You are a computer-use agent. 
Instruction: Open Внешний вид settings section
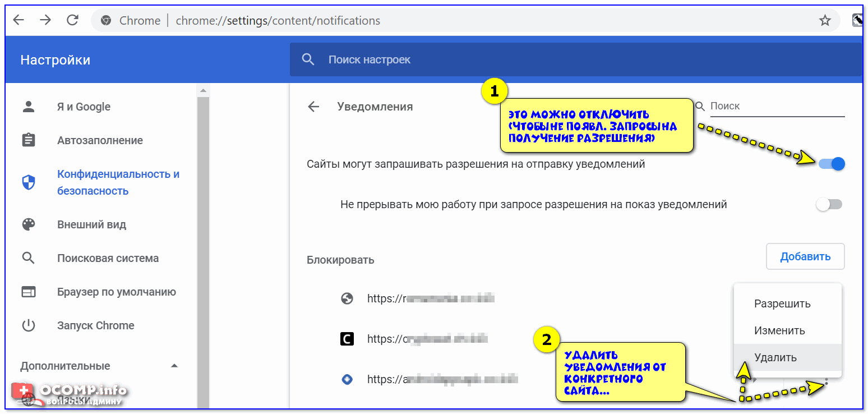[x=91, y=224]
